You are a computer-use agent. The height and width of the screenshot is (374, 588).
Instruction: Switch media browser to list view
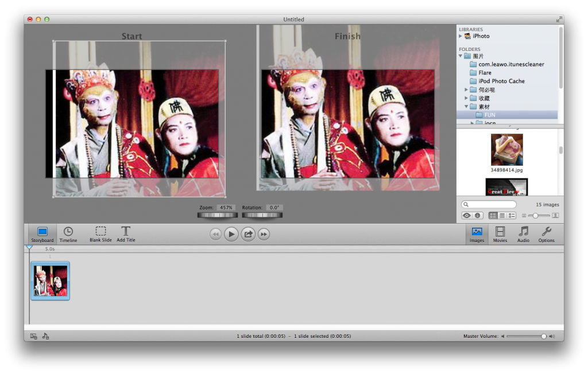tap(502, 216)
